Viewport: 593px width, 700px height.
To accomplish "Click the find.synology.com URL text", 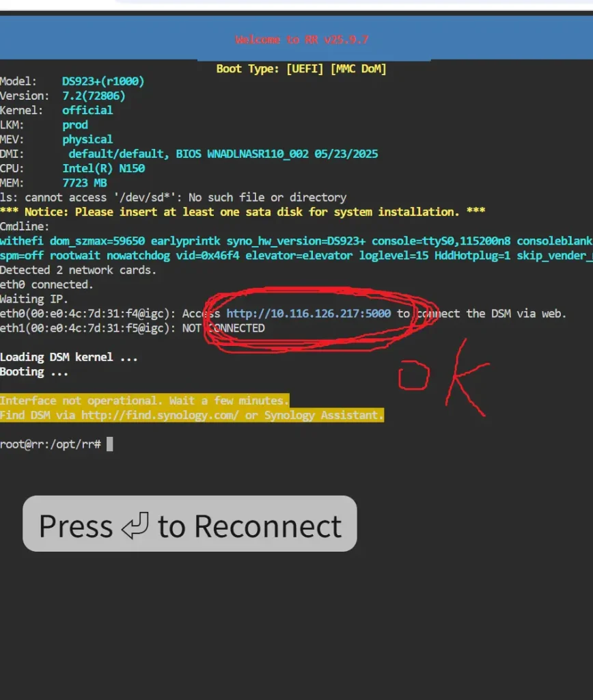I will 160,415.
